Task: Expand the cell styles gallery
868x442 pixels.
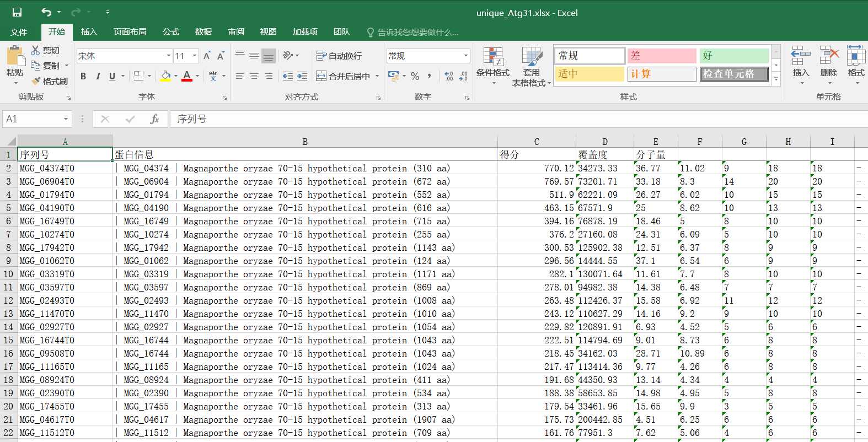Action: coord(776,79)
